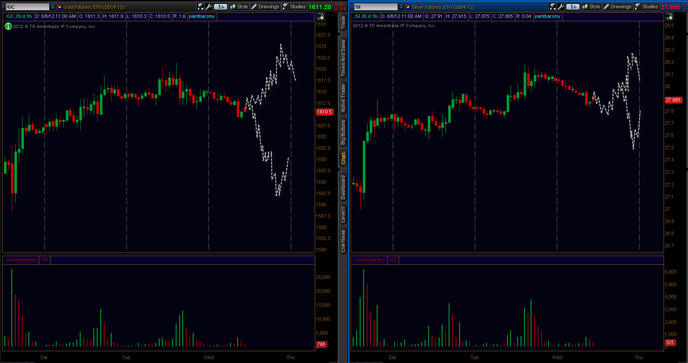Click the share chart icon on silver chart
688x363 pixels.
553,7
